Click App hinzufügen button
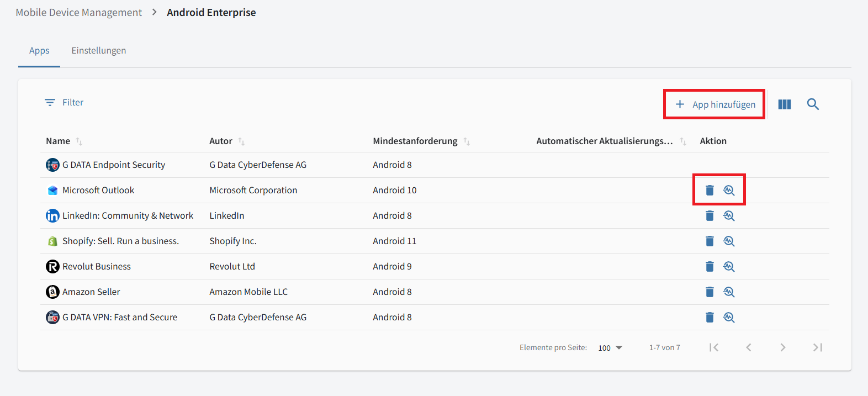This screenshot has height=396, width=868. [x=714, y=104]
